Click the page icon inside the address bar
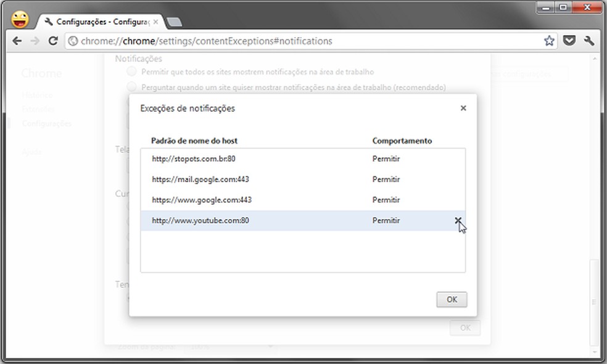Viewport: 607px width, 364px height. click(72, 41)
